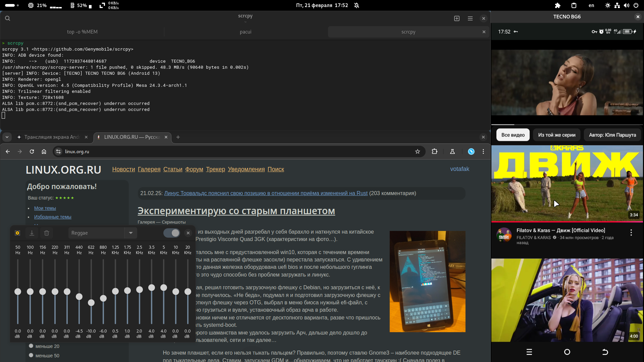Expand the Reggae preset dropdown arrow

point(131,233)
